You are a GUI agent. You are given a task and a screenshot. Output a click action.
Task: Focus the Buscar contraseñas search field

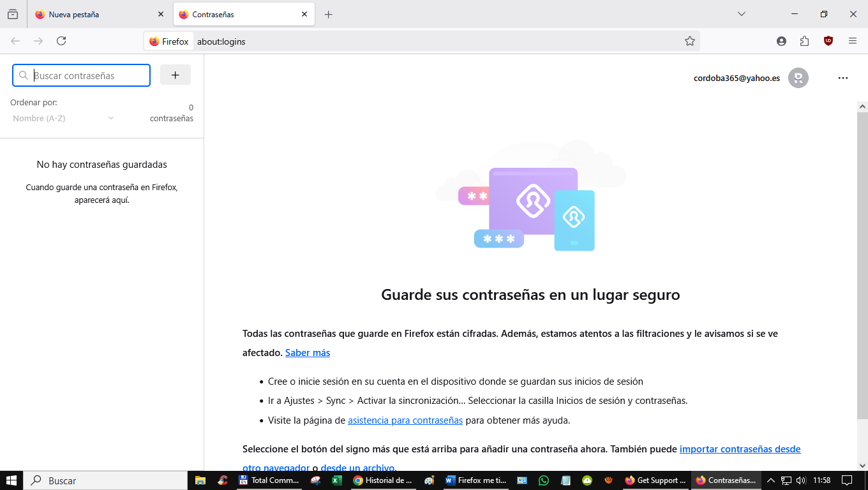pos(82,75)
